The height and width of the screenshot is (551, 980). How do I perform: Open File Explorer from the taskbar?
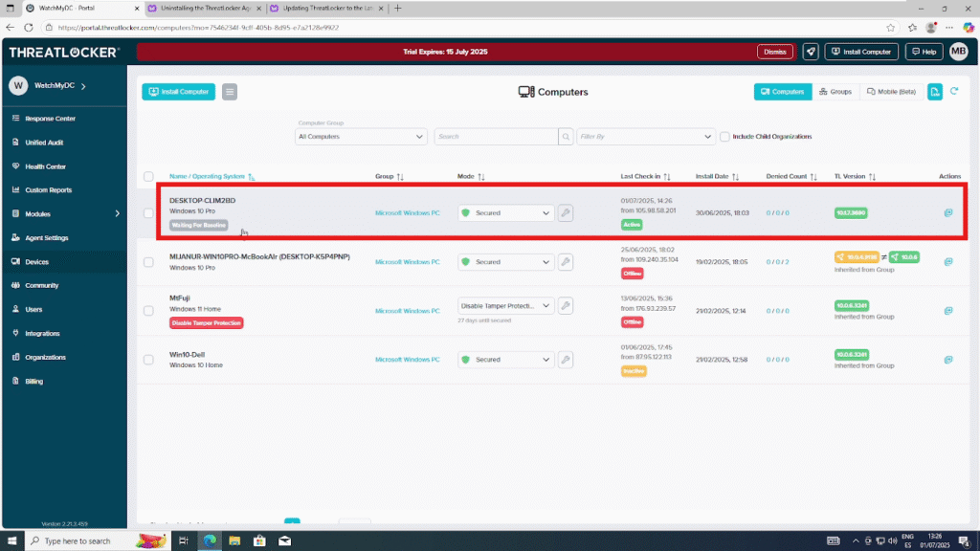234,541
